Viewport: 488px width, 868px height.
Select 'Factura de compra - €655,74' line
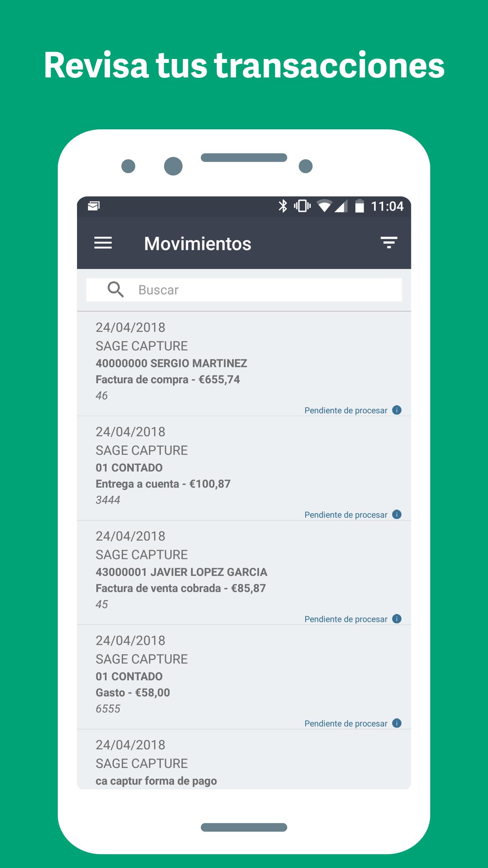click(x=168, y=379)
